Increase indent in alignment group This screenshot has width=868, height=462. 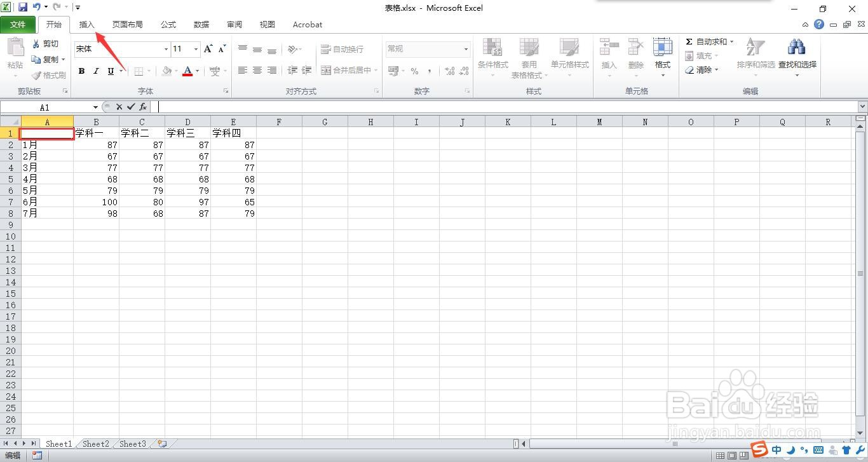tap(307, 71)
